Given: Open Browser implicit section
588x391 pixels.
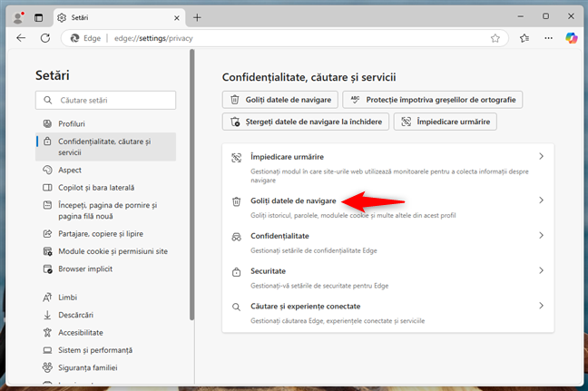Looking at the screenshot, I should coord(106,269).
